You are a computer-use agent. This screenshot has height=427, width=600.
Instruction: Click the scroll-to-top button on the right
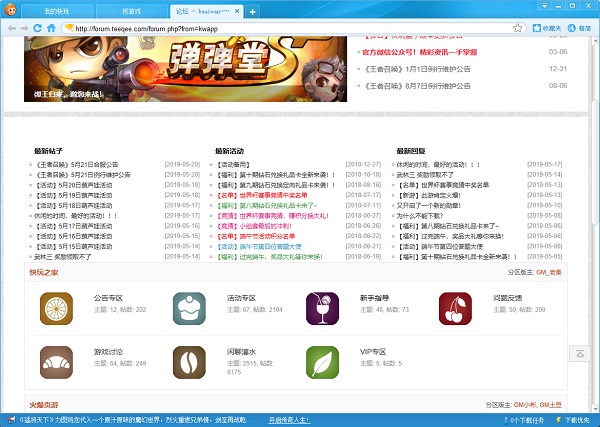pos(578,354)
